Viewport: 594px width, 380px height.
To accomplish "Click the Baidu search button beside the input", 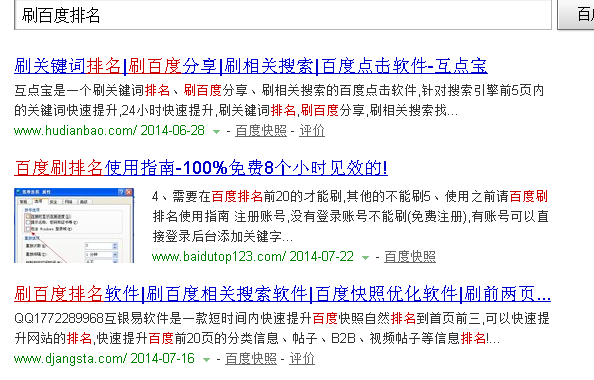I will click(x=576, y=14).
